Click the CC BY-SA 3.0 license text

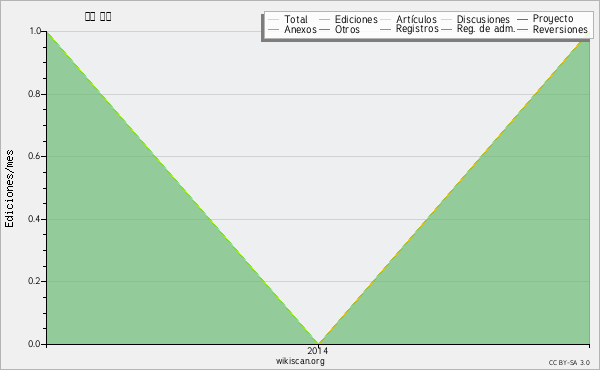pos(569,363)
